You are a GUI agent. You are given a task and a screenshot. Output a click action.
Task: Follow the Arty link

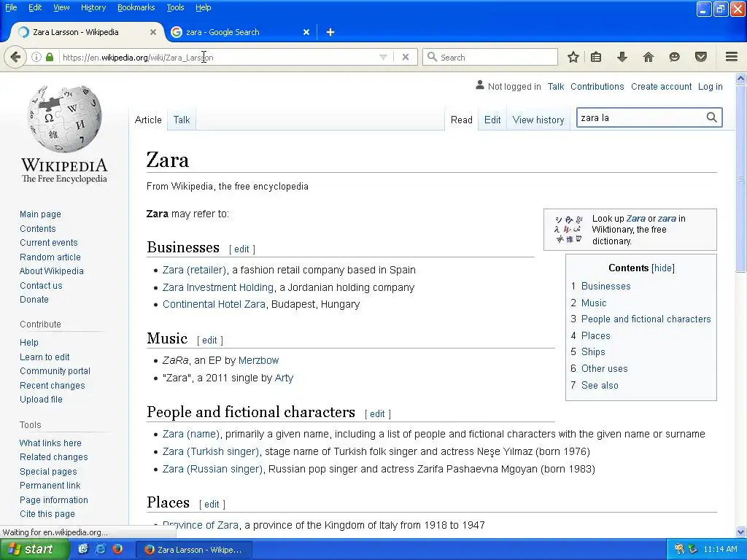pyautogui.click(x=284, y=378)
